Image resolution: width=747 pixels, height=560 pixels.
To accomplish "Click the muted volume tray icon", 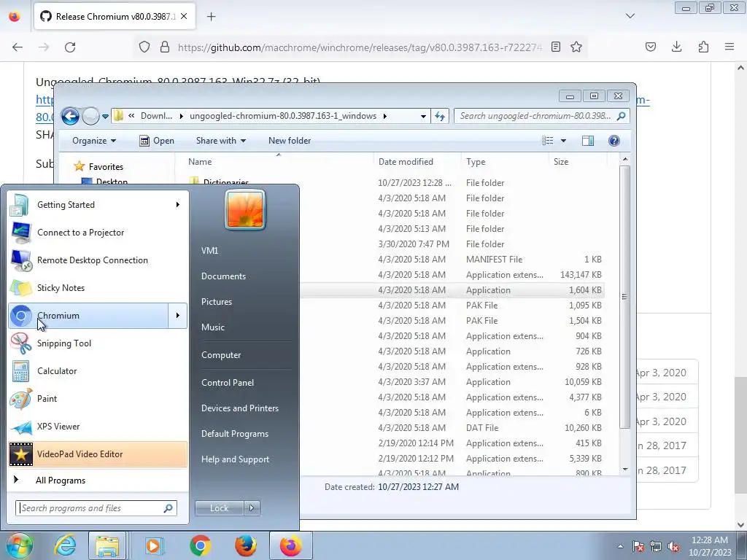I will [673, 546].
